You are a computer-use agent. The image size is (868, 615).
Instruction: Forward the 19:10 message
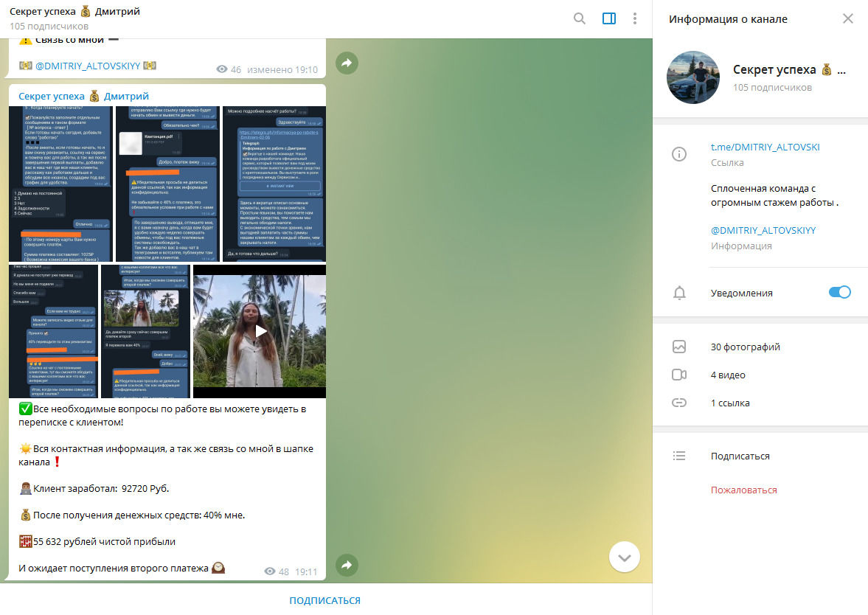(x=347, y=63)
